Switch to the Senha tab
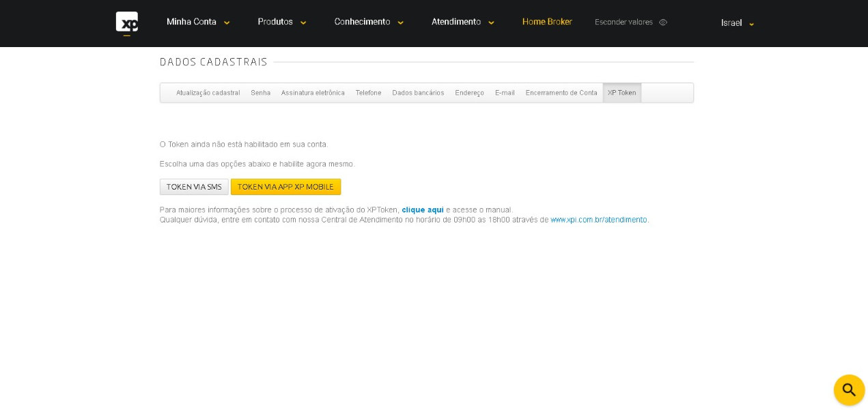 pos(260,93)
